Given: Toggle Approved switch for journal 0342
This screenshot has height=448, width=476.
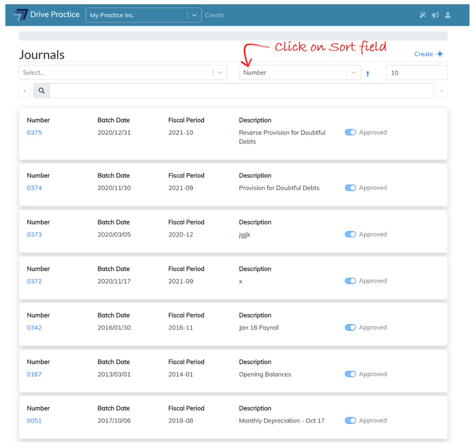Looking at the screenshot, I should [x=350, y=327].
